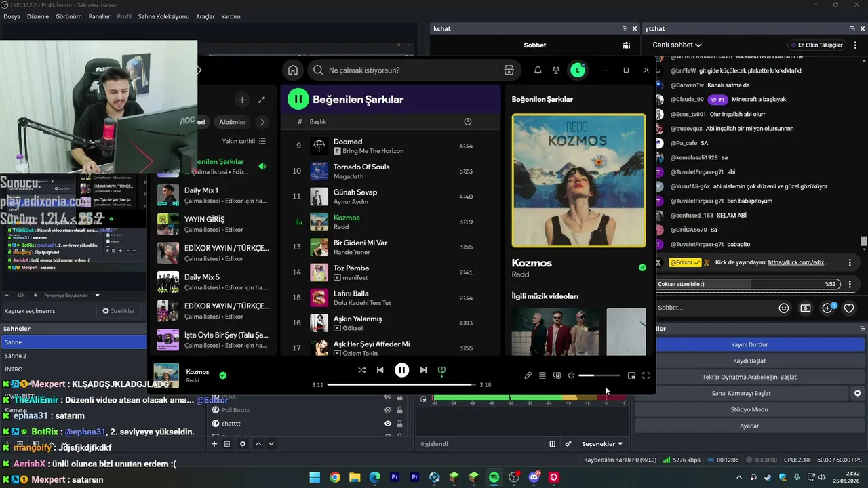
Task: Open Connect to a device icon
Action: (557, 375)
